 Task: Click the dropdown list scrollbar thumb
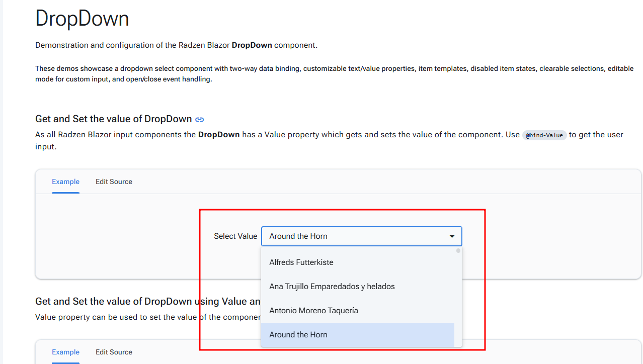(458, 251)
